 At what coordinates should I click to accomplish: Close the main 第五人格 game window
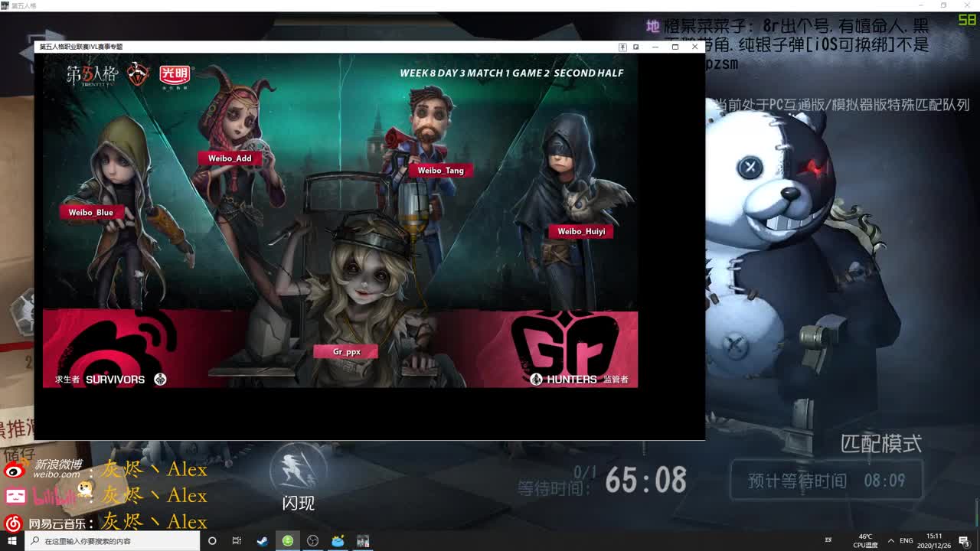[966, 5]
